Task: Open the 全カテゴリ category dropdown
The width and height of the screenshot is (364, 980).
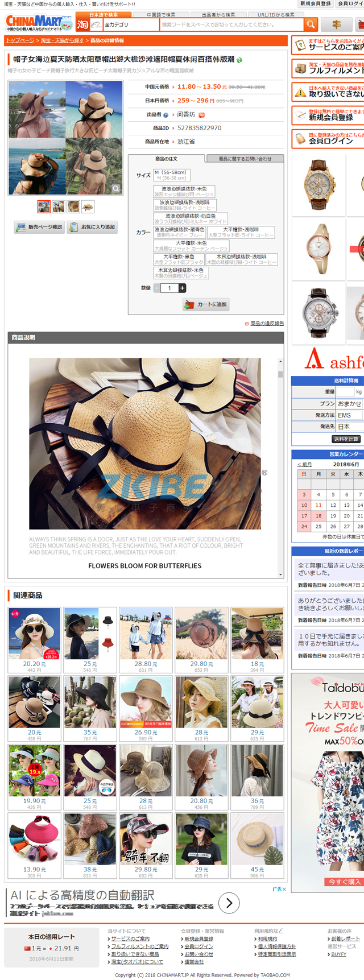Action: click(131, 24)
